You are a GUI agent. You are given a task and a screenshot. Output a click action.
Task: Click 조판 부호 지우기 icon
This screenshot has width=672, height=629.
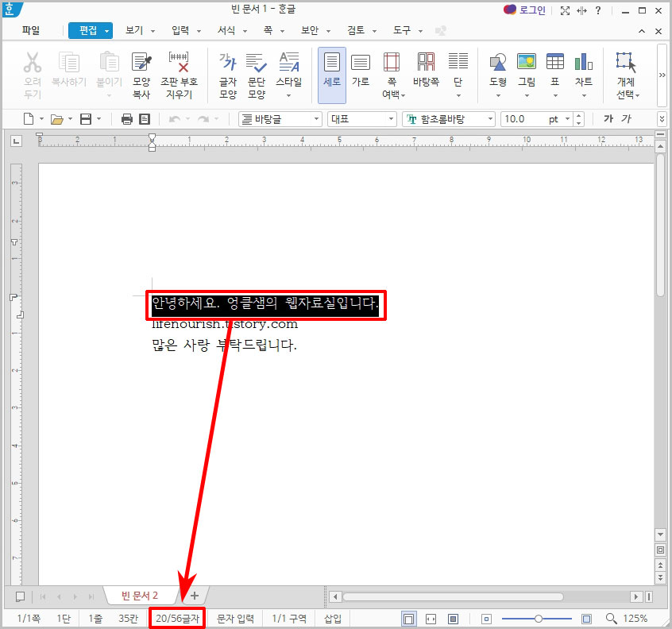[179, 75]
